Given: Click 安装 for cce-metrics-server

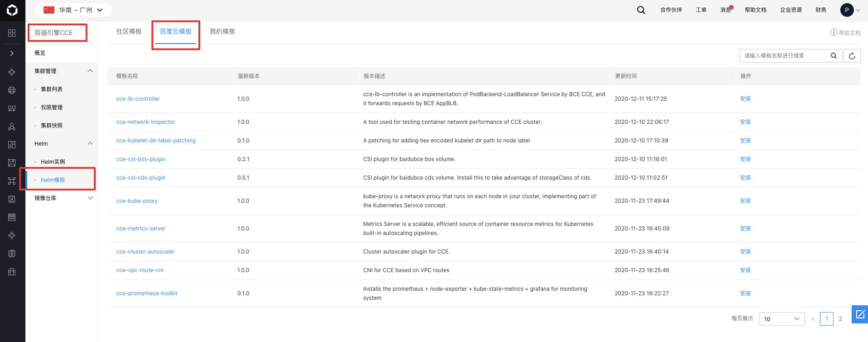Looking at the screenshot, I should pyautogui.click(x=745, y=229).
